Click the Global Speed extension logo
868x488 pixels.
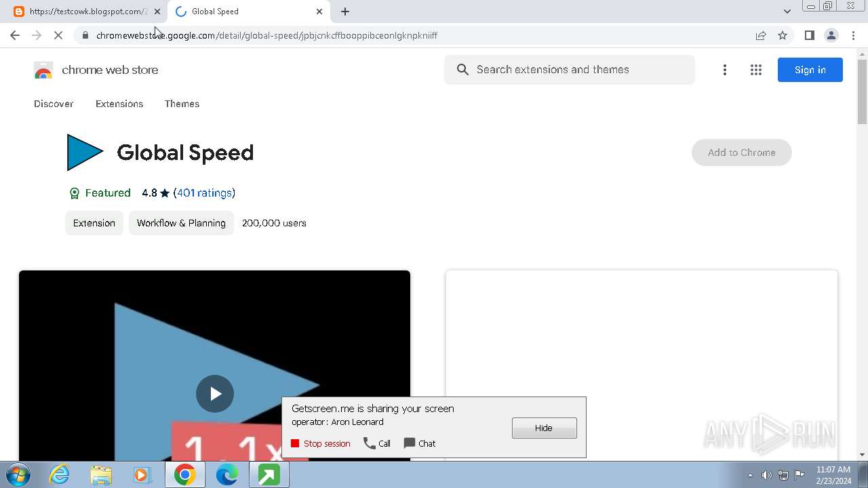point(85,152)
